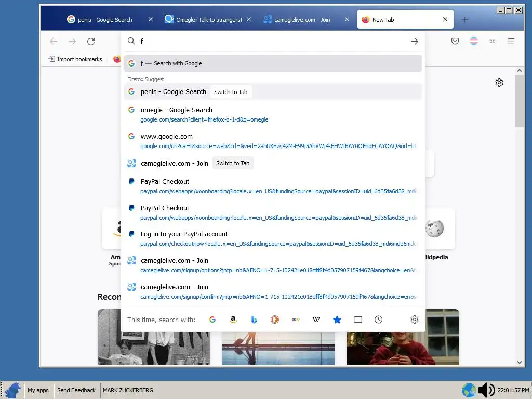Click Switch to Tab for cameglelive.com
Image resolution: width=532 pixels, height=399 pixels.
[233, 163]
